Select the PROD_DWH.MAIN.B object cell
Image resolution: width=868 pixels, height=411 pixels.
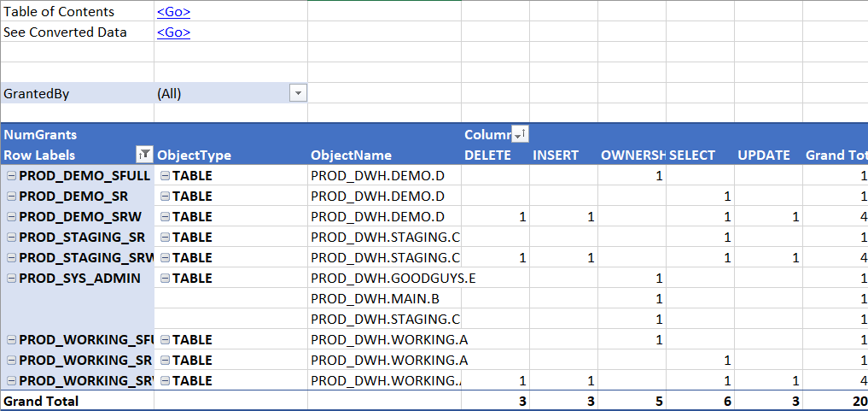point(384,299)
